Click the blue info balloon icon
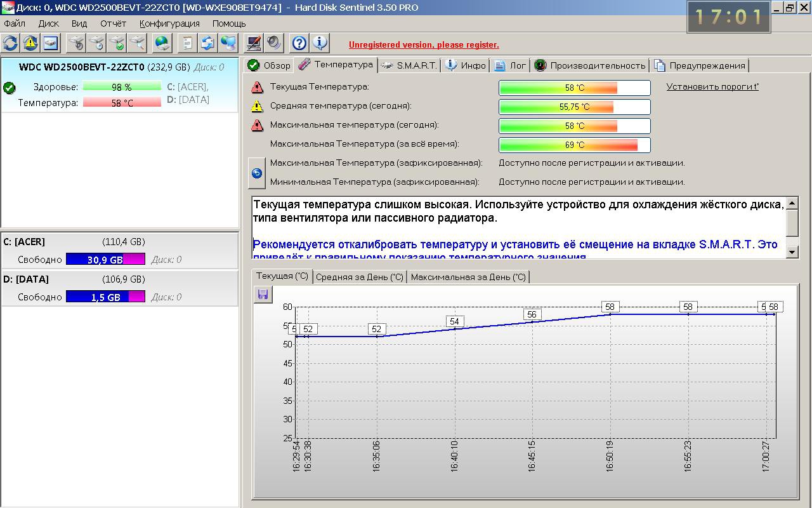812x508 pixels. pyautogui.click(x=320, y=43)
